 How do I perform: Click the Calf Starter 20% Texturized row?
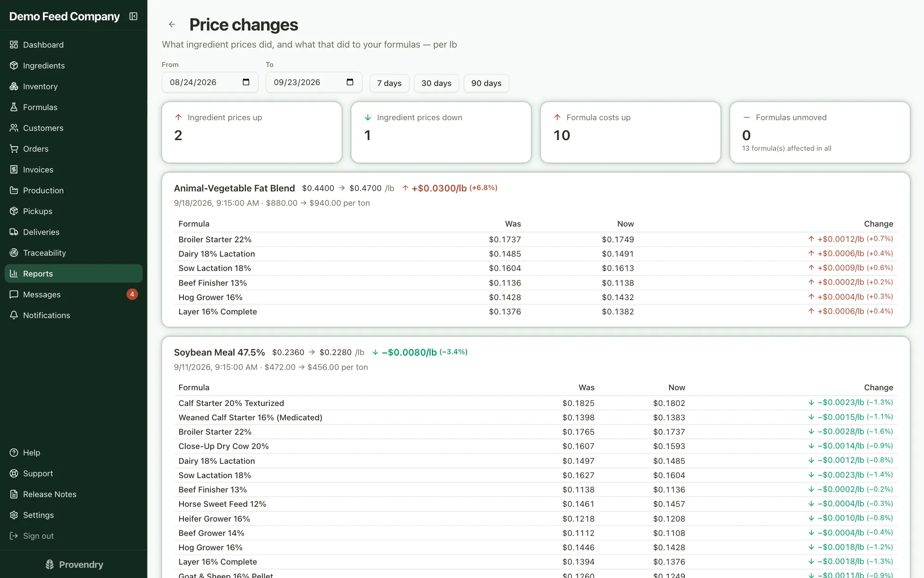[536, 403]
